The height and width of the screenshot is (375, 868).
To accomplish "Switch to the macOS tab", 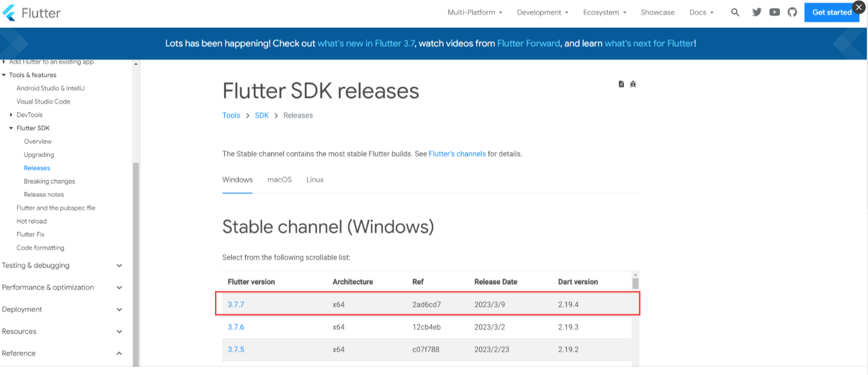I will coord(279,180).
